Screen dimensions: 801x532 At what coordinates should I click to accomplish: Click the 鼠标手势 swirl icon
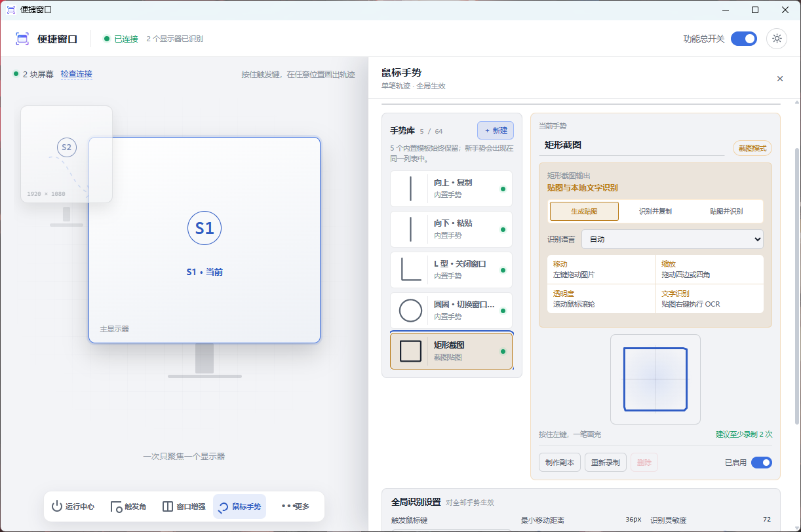(x=224, y=506)
